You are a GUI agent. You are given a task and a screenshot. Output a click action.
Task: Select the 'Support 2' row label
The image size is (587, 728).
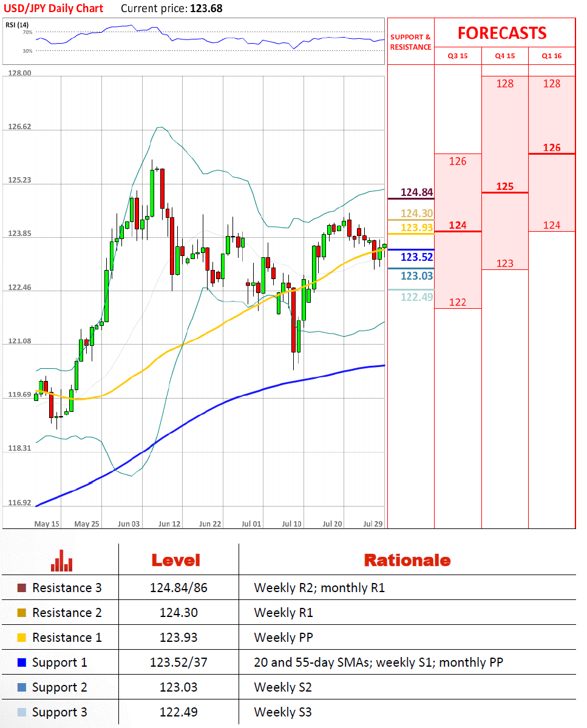click(59, 687)
